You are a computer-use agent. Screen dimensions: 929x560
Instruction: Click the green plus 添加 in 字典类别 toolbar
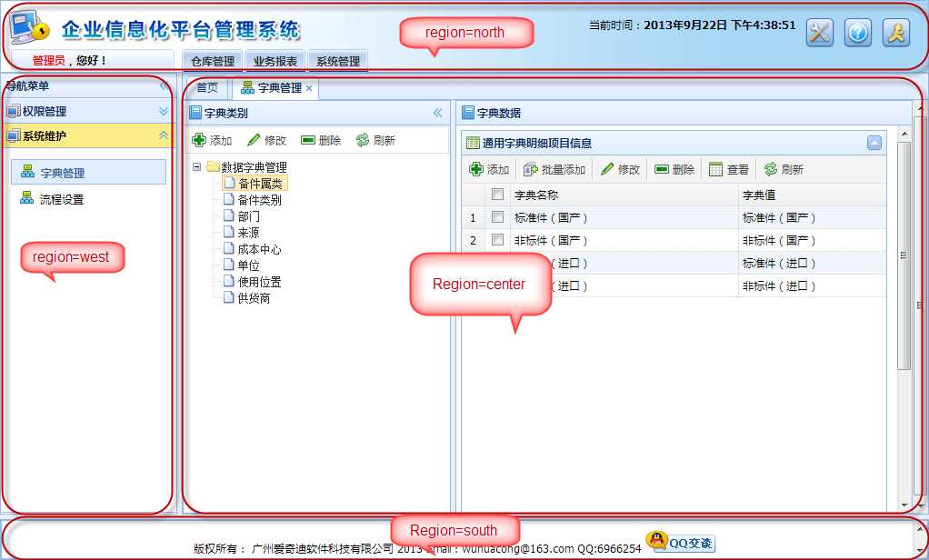212,140
